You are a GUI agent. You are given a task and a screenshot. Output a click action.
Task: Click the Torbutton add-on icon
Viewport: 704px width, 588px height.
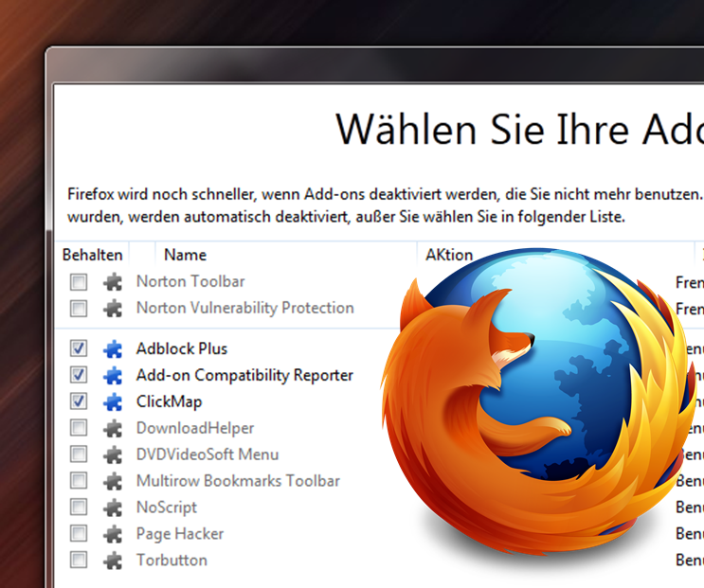(114, 561)
